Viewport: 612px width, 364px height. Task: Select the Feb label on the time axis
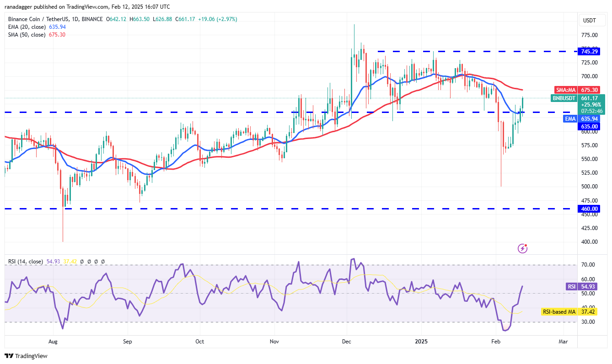pyautogui.click(x=496, y=342)
